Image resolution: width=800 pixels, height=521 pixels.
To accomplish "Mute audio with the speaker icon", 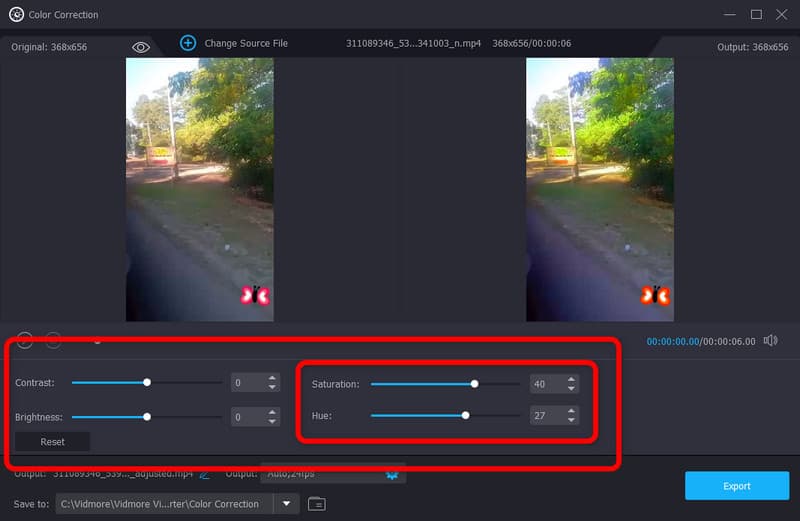I will 770,341.
